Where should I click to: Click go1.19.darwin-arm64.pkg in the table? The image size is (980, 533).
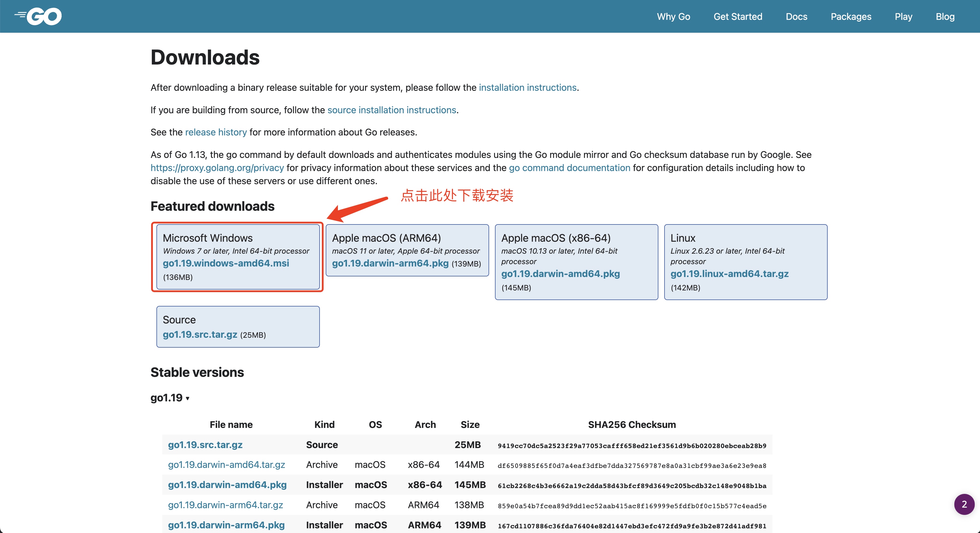(x=226, y=525)
